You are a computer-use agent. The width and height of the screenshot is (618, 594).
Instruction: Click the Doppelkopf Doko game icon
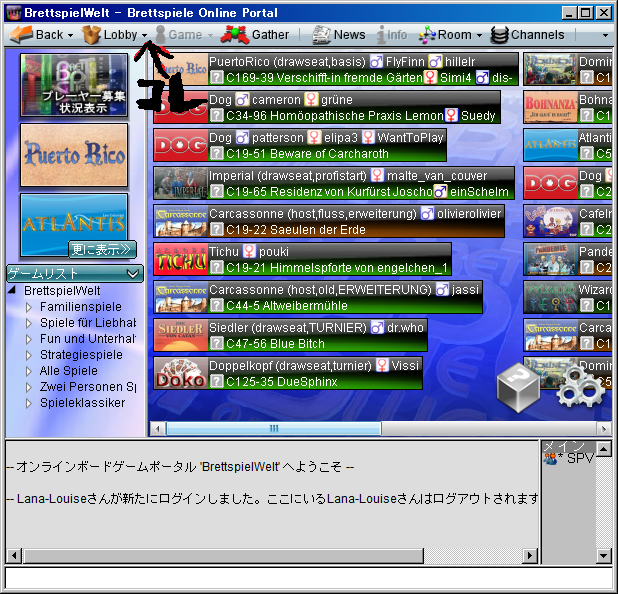tap(179, 373)
